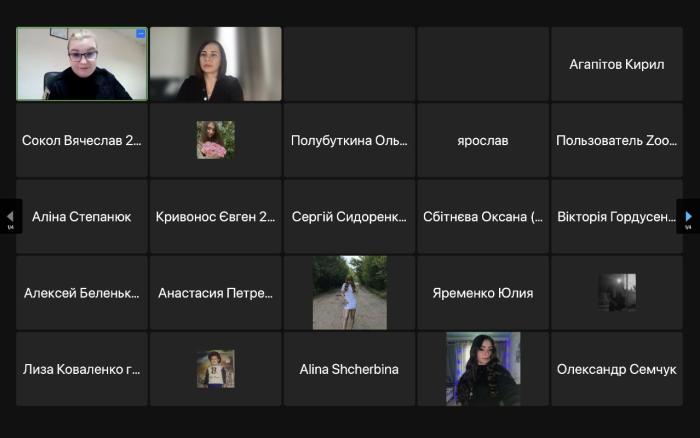Go to previous gallery page arrow
Viewport: 700px width, 438px height.
(x=11, y=216)
